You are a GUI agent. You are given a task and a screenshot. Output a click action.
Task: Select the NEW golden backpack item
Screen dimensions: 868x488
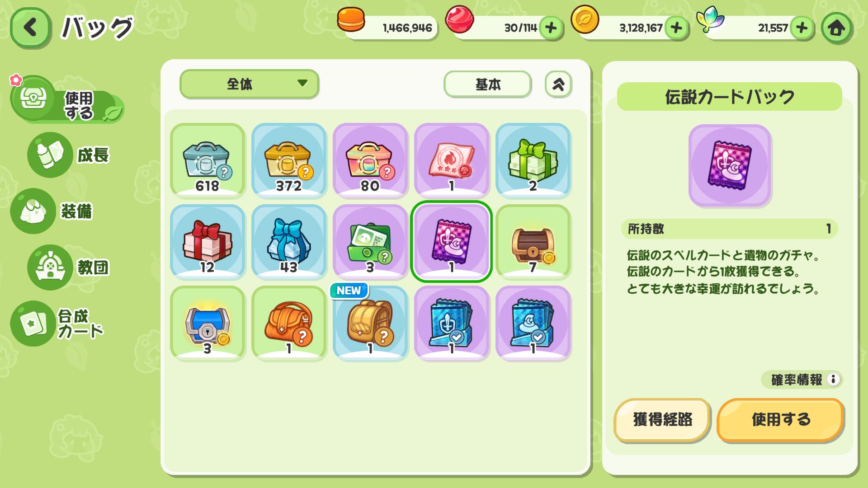coord(370,323)
